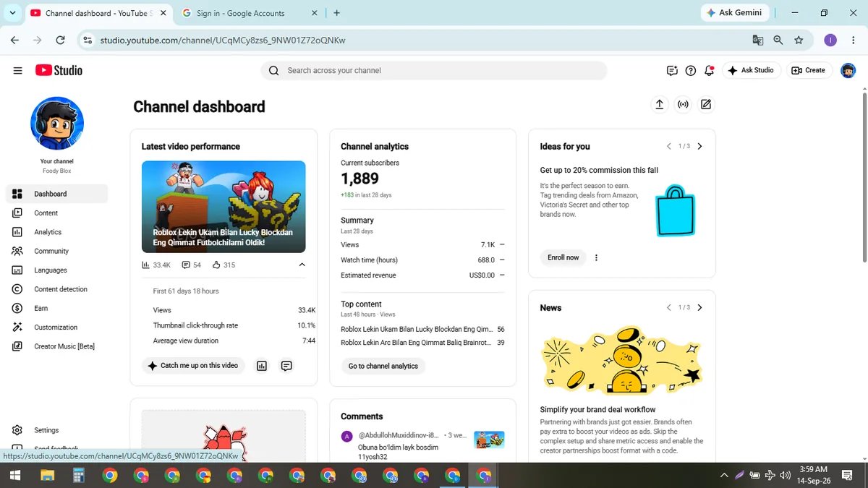Open top content Roblox Lekin Ukam Bilan row
The width and height of the screenshot is (868, 488).
[422, 330]
